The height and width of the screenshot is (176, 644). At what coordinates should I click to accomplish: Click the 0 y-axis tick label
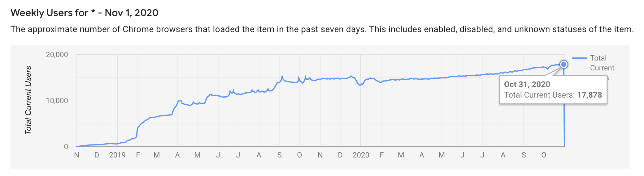click(x=66, y=147)
